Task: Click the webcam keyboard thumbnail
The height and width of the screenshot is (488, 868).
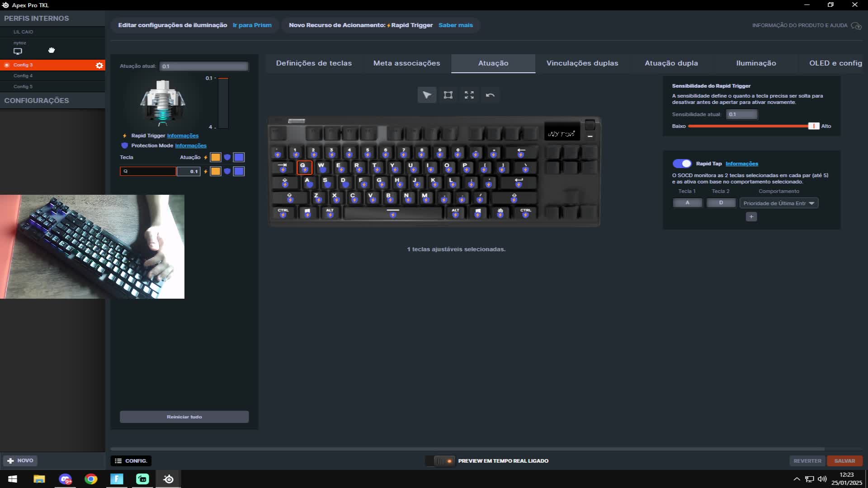Action: [92, 247]
